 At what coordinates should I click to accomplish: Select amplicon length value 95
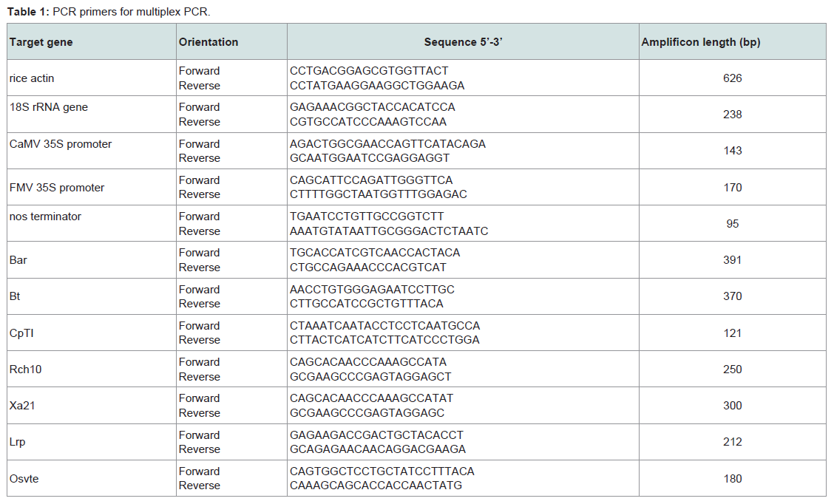[733, 224]
